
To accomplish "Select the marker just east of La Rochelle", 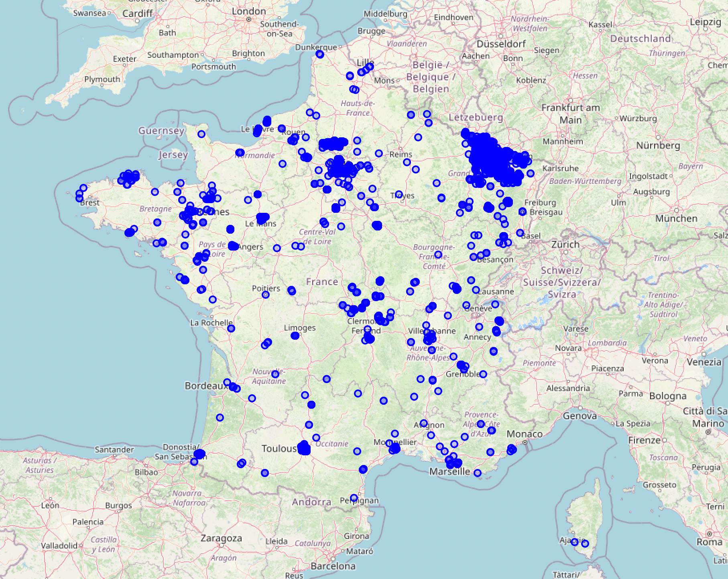I will [x=231, y=328].
